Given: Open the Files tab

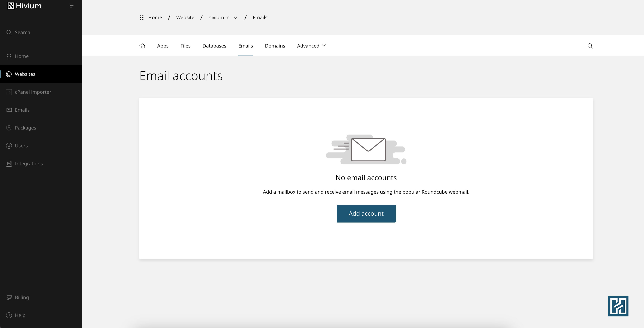Looking at the screenshot, I should tap(185, 46).
